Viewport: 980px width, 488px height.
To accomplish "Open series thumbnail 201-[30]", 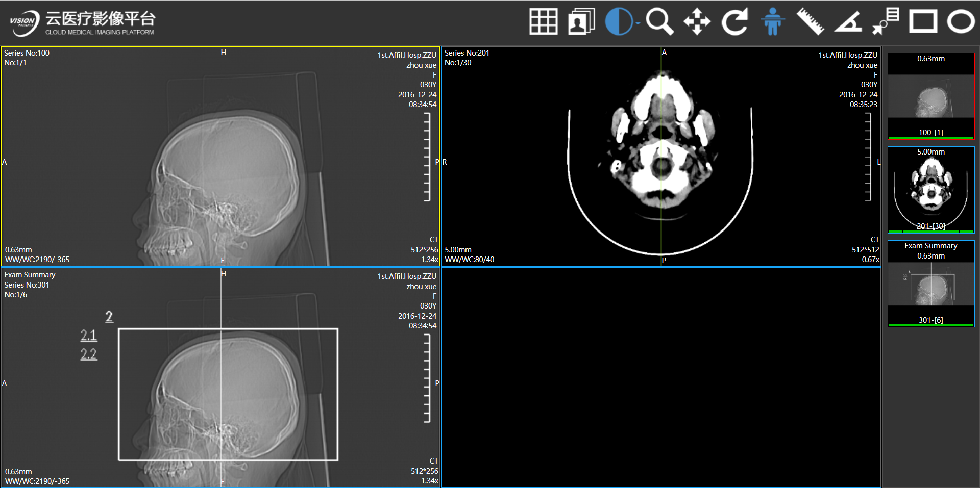I will click(x=931, y=190).
